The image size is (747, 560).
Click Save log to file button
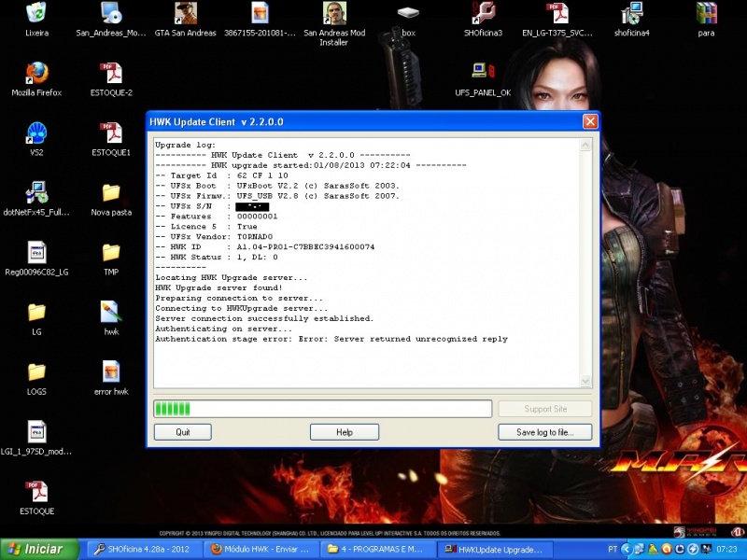tap(545, 432)
